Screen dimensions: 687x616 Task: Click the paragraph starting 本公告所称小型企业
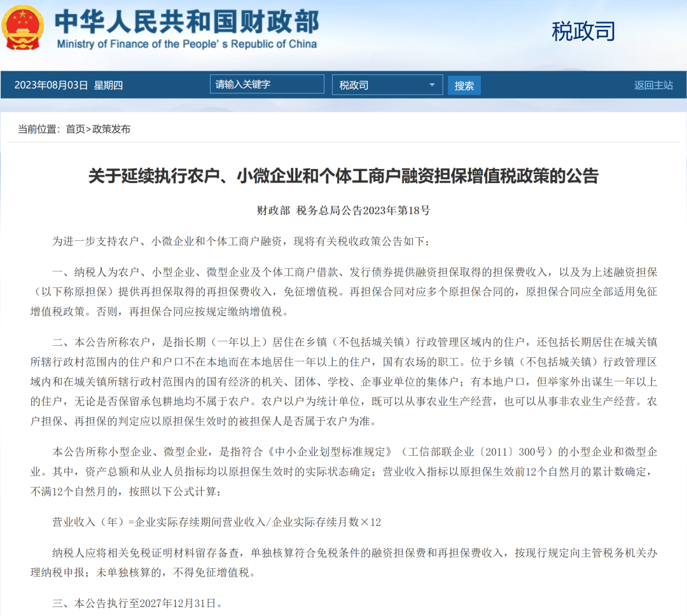(x=343, y=472)
